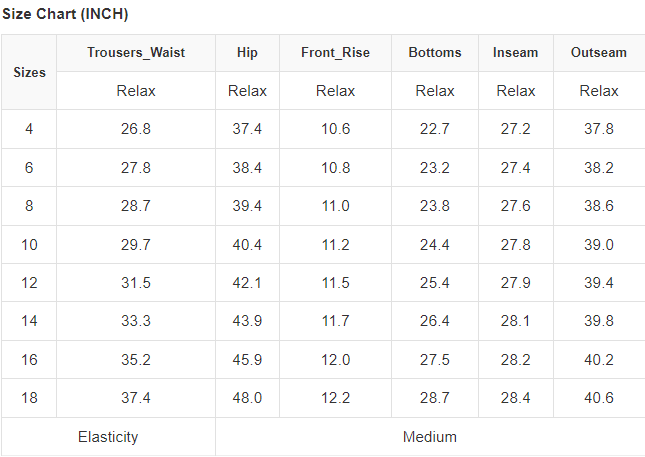The height and width of the screenshot is (457, 645).
Task: Click the Elasticity label cell
Action: [x=108, y=437]
